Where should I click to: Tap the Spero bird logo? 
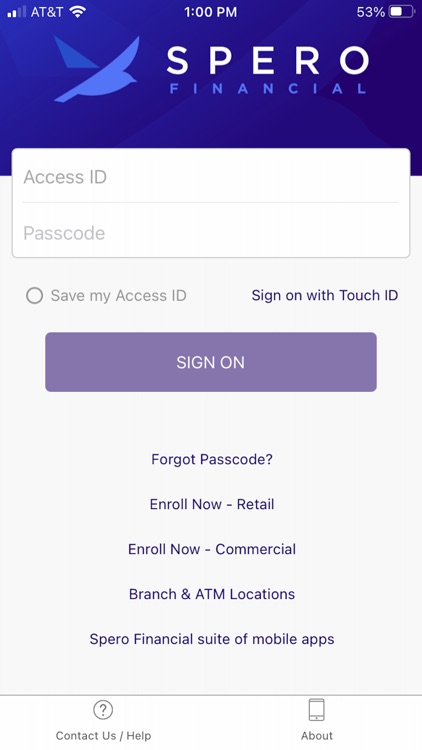97,68
